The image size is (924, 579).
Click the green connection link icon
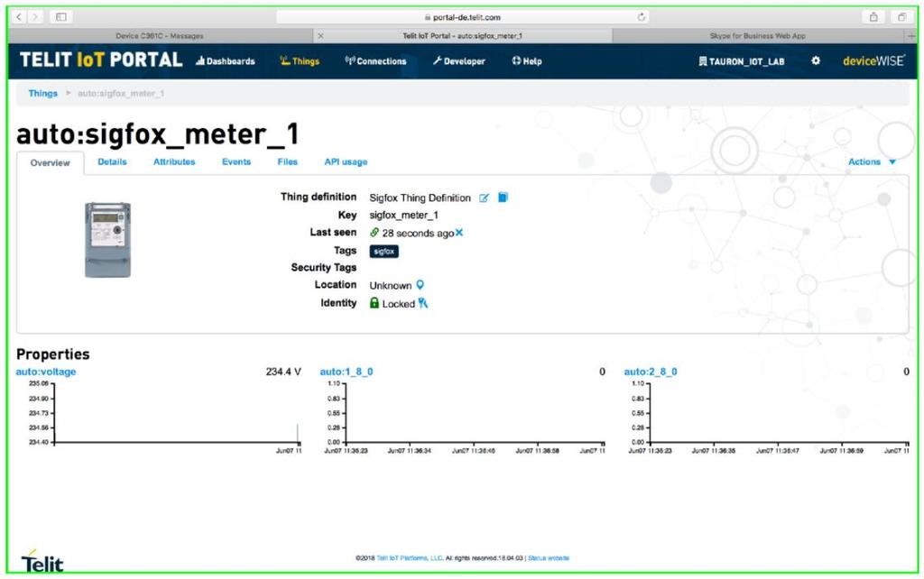coord(374,233)
